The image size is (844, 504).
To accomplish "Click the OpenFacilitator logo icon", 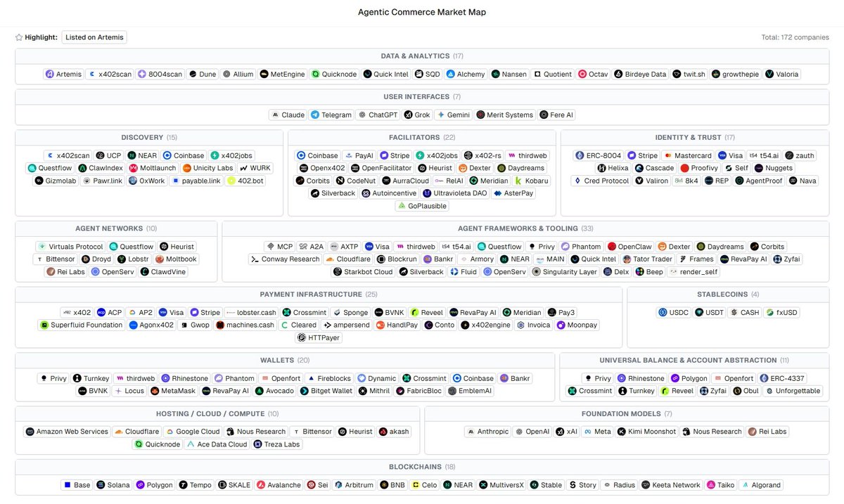I will coord(355,168).
